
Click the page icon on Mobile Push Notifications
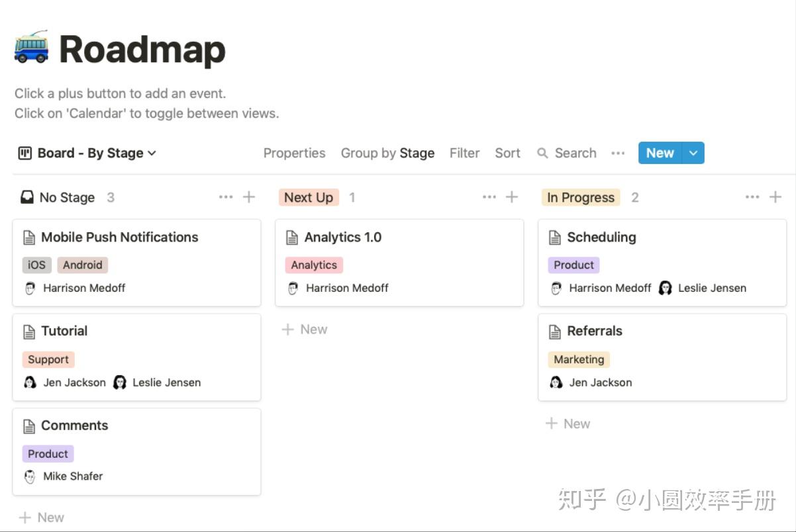click(x=29, y=238)
